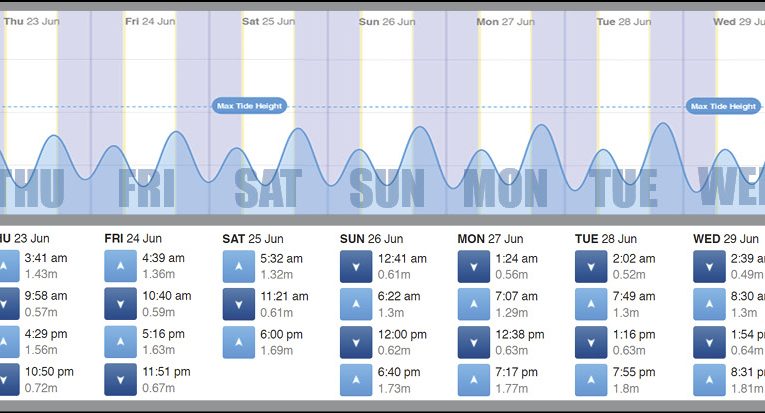This screenshot has width=765, height=413.
Task: Click the high tide arrow for Monday 7:17 pm
Action: pyautogui.click(x=473, y=379)
